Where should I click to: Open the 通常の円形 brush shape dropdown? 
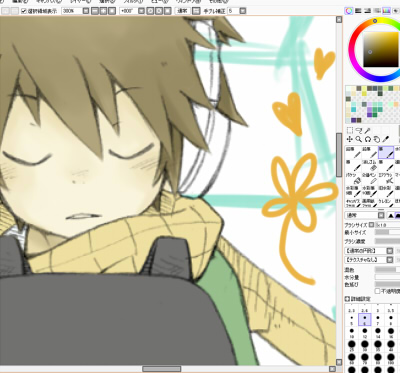click(389, 251)
